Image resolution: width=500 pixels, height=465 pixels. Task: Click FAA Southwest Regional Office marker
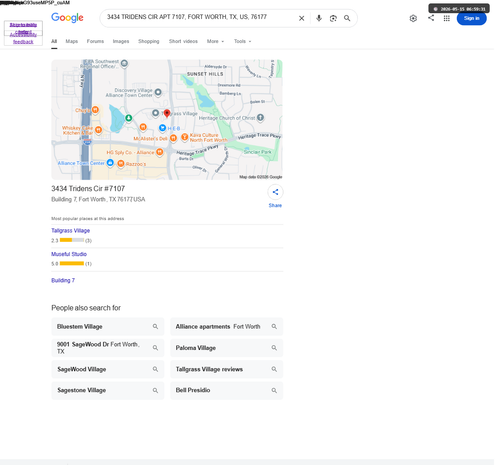click(x=124, y=63)
